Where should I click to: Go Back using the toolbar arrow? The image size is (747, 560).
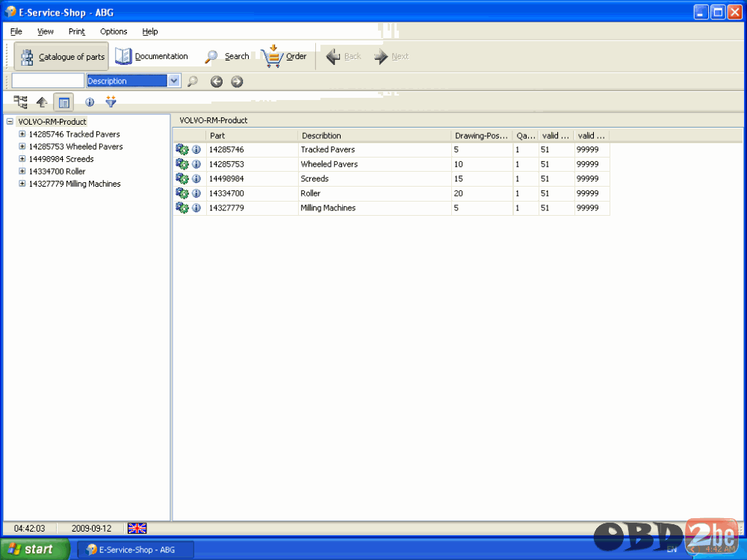(x=343, y=56)
